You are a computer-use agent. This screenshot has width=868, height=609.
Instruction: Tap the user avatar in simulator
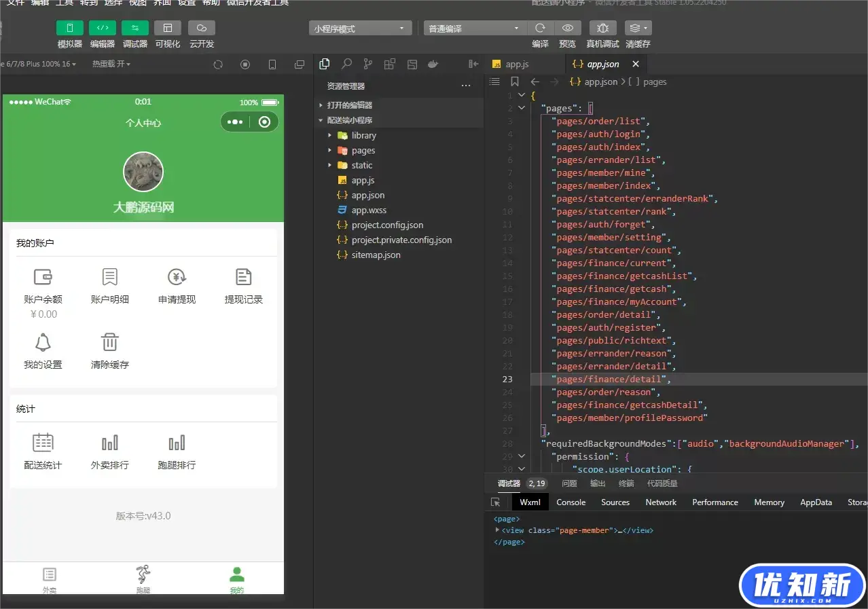[143, 172]
